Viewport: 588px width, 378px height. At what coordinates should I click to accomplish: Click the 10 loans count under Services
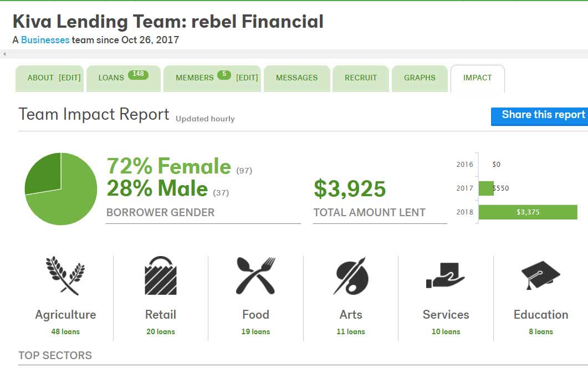(446, 331)
